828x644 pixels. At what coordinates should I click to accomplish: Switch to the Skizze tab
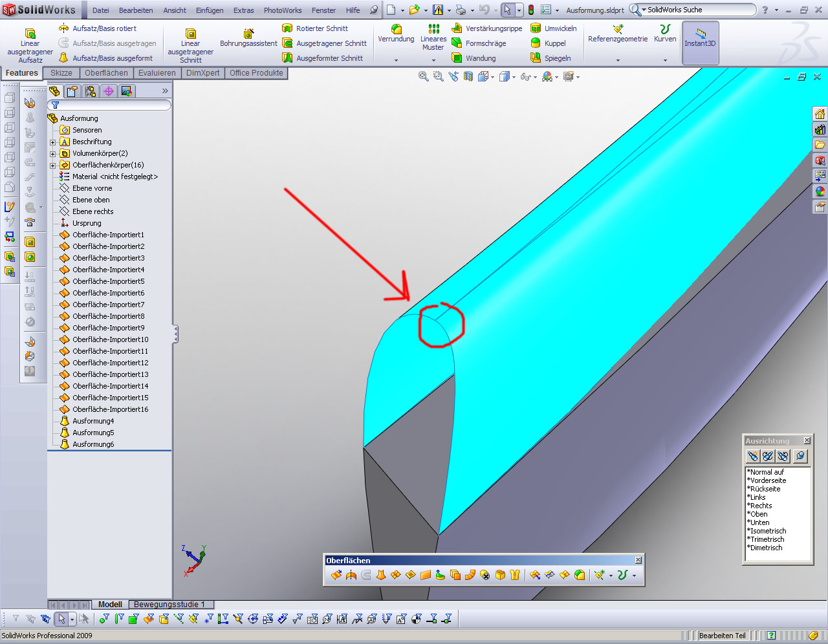(61, 73)
